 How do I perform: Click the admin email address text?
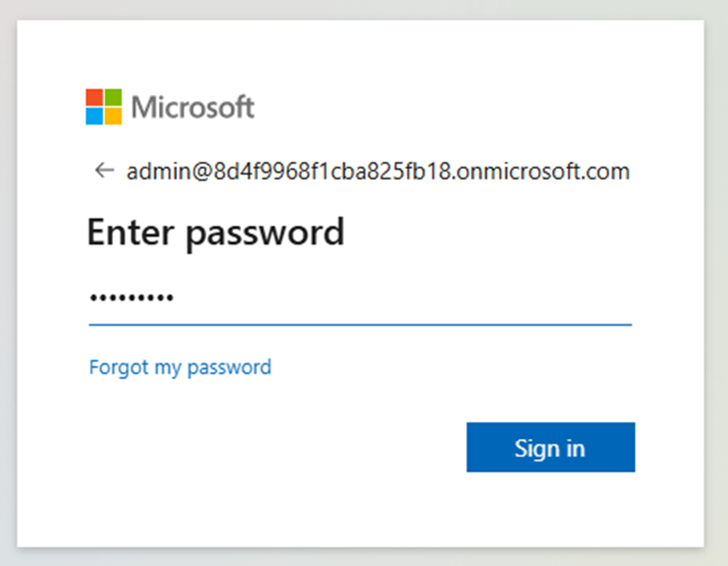coord(377,171)
